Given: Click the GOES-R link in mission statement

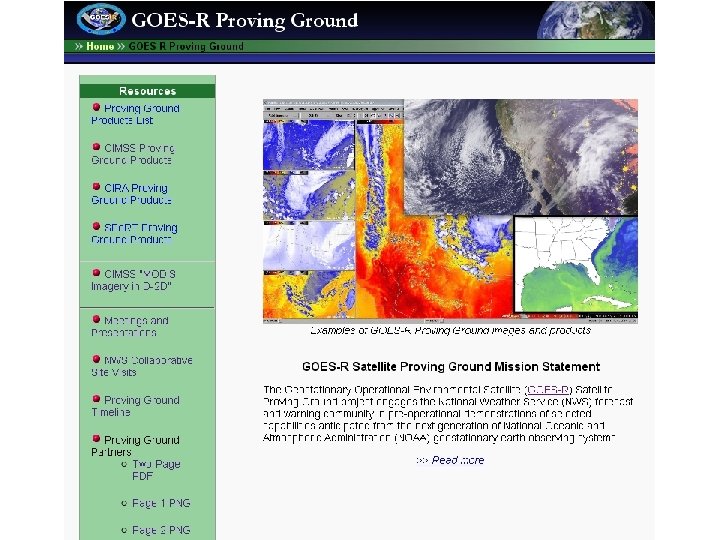Looking at the screenshot, I should [x=548, y=390].
